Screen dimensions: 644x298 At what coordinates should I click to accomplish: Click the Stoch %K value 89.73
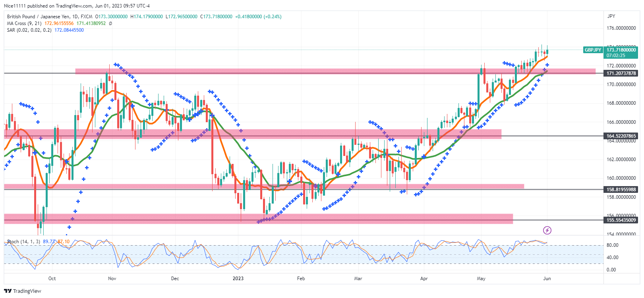coord(48,242)
